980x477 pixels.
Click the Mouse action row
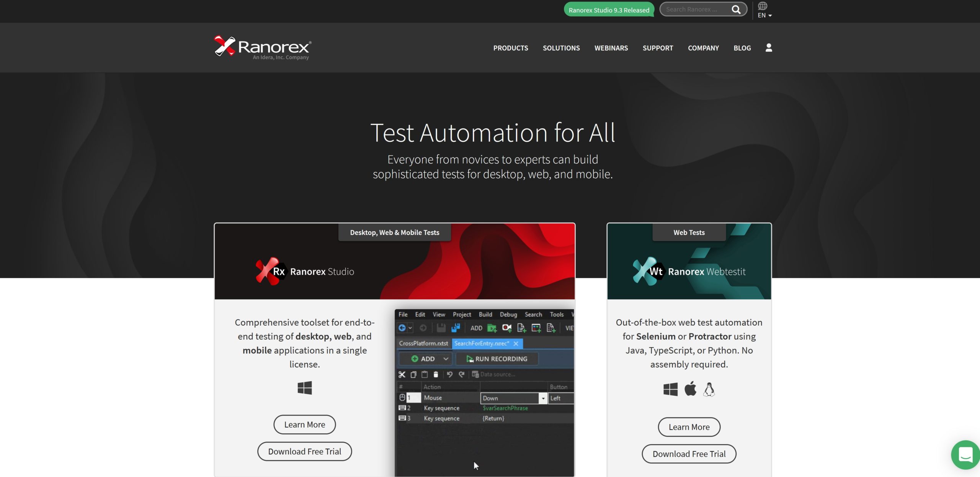[x=485, y=398]
